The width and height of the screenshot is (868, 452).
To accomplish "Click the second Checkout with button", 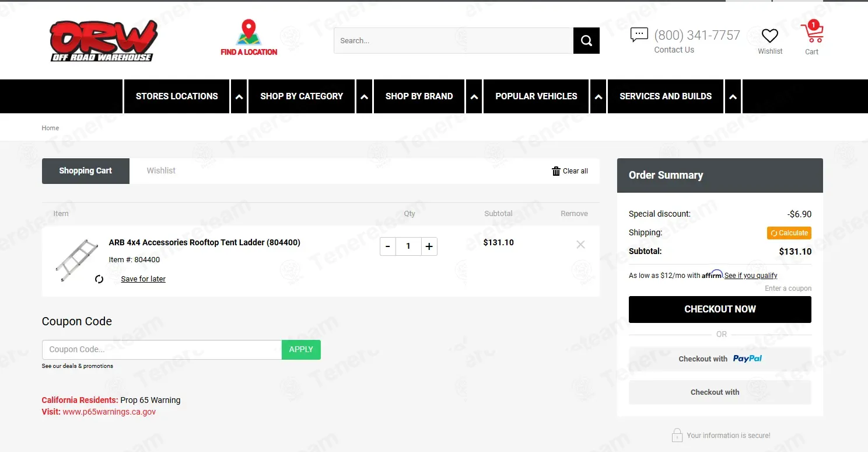I will click(720, 392).
